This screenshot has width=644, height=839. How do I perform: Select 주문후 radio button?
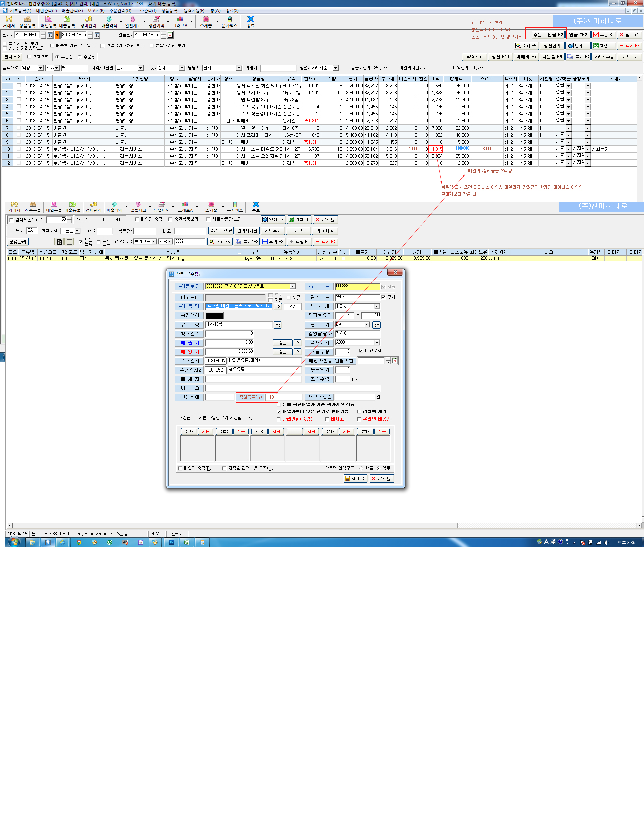[79, 57]
